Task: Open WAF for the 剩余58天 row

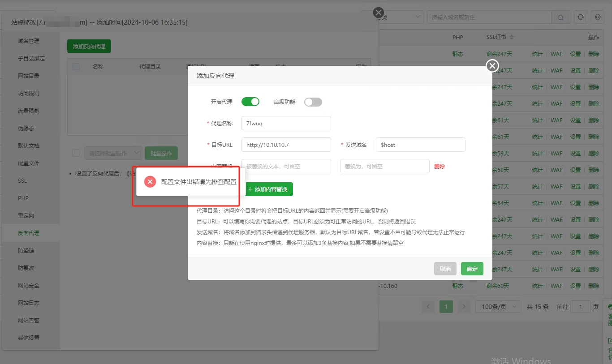Action: (556, 170)
